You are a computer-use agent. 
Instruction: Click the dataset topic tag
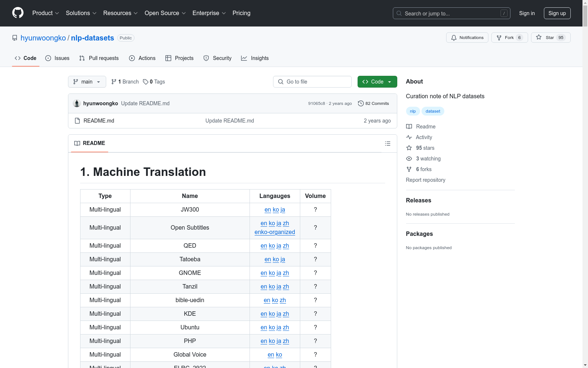tap(433, 111)
